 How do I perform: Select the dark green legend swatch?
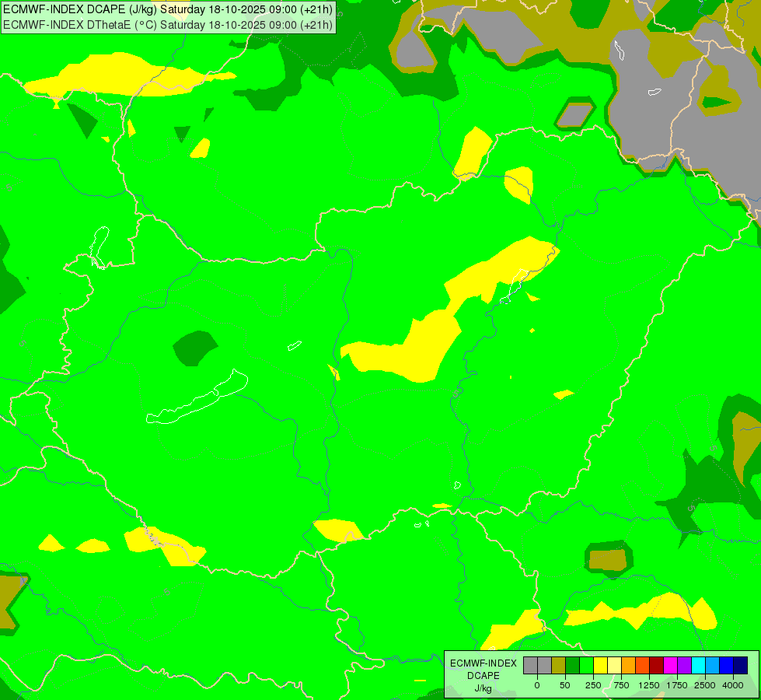pyautogui.click(x=572, y=665)
